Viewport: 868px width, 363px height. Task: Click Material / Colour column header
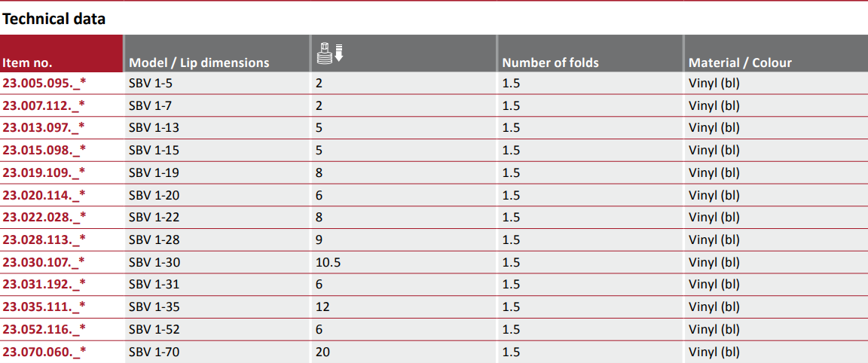pos(740,63)
